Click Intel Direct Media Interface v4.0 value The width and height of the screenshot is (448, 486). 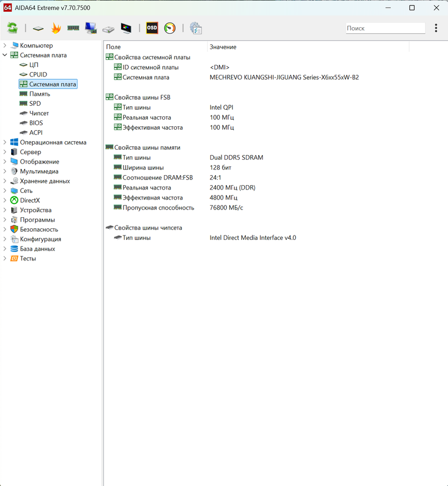[x=253, y=238]
